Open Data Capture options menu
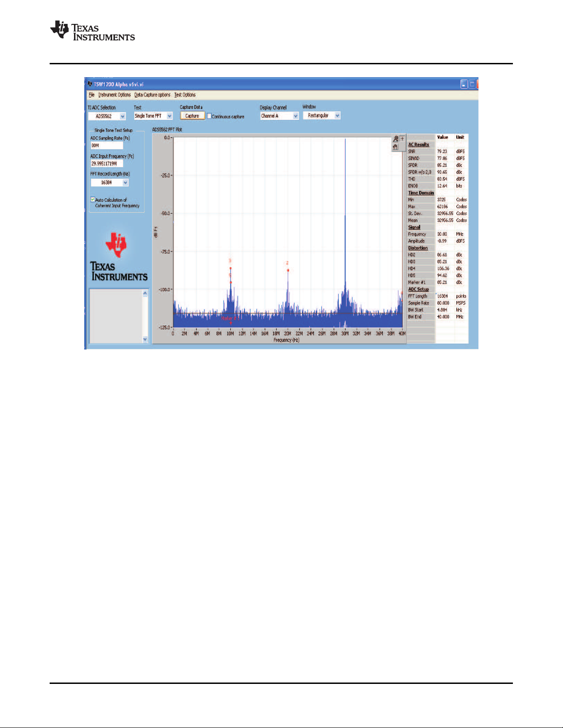Screen dimensions: 563x728 152,95
